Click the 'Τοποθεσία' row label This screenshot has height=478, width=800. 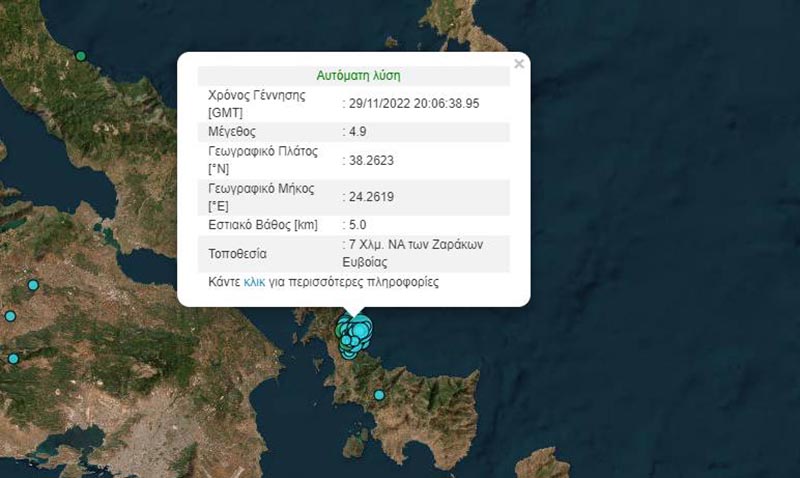(238, 253)
